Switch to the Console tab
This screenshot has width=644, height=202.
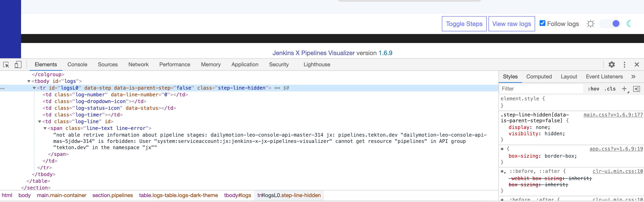[x=77, y=64]
